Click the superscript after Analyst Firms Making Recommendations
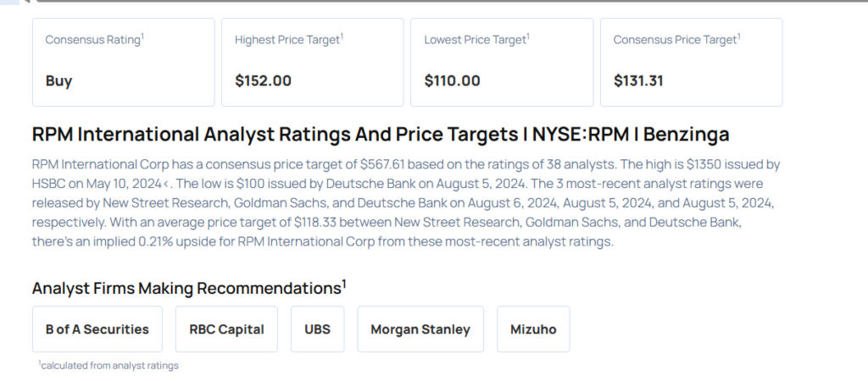Screen dimensions: 868x381 pos(344,283)
